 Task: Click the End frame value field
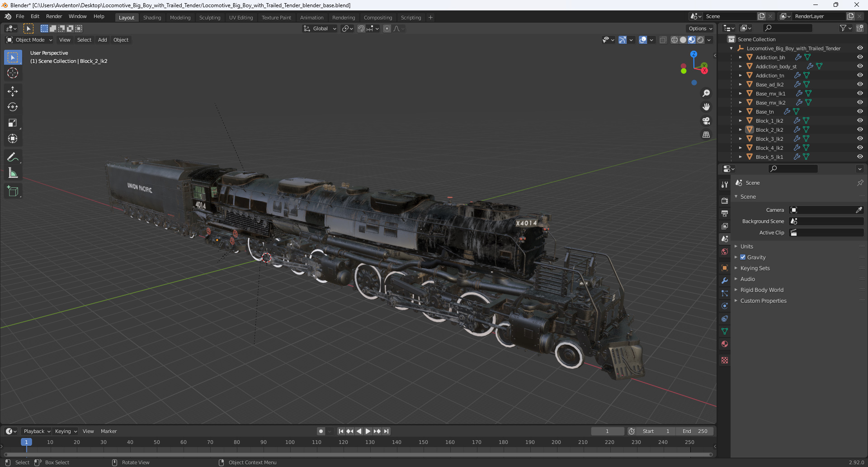tap(695, 431)
